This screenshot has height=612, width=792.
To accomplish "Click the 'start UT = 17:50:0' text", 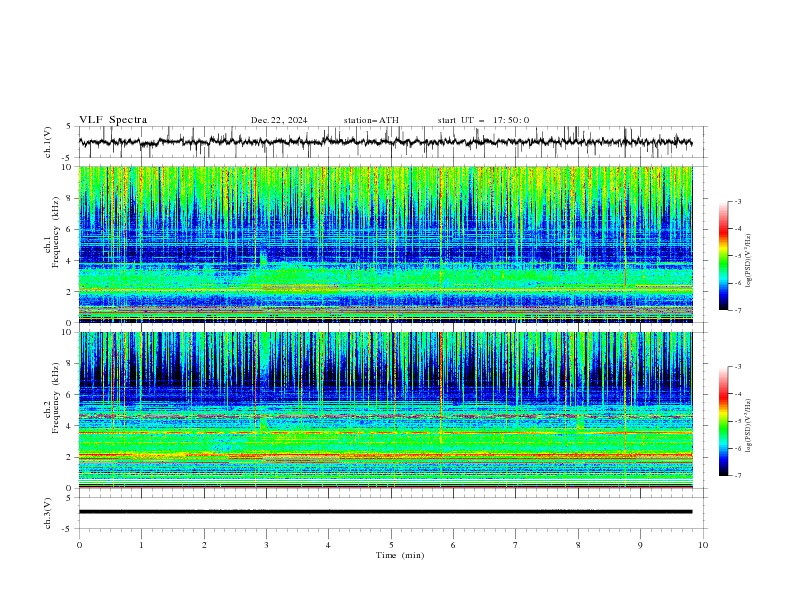I will (x=483, y=120).
